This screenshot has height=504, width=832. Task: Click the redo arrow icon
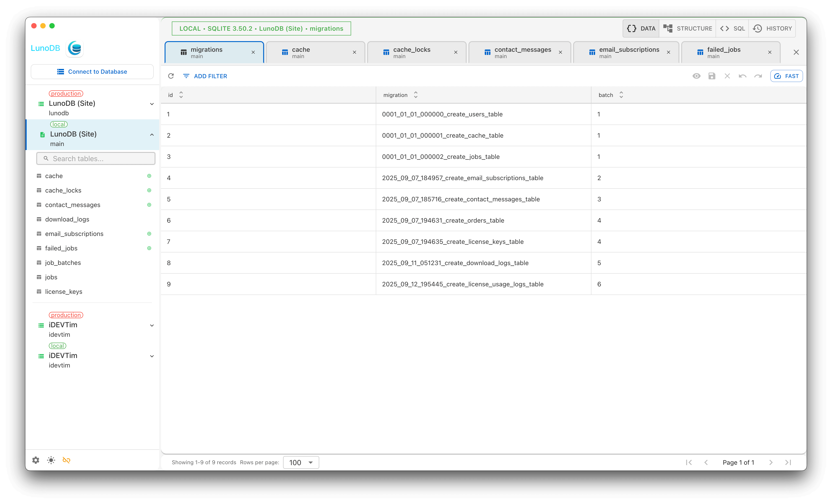click(x=758, y=76)
